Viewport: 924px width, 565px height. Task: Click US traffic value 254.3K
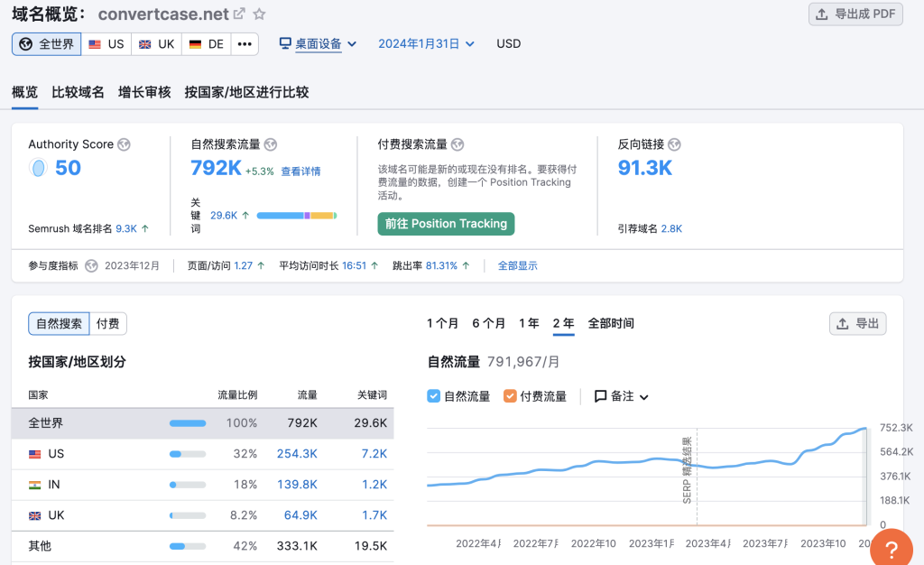point(297,454)
